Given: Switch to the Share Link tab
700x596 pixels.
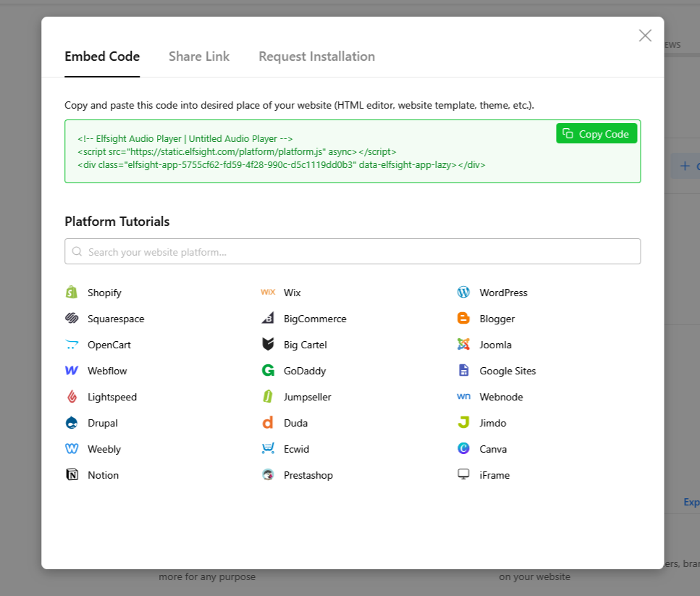Looking at the screenshot, I should coord(199,56).
